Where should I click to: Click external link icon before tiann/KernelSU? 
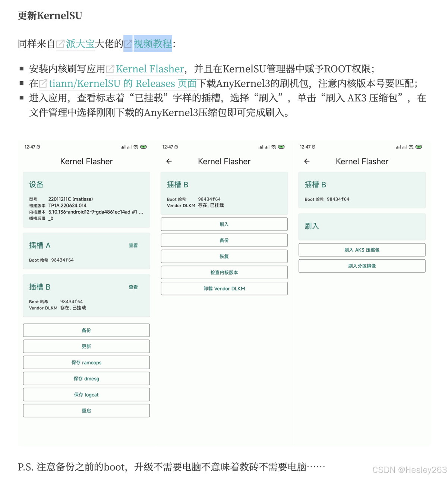pos(43,83)
